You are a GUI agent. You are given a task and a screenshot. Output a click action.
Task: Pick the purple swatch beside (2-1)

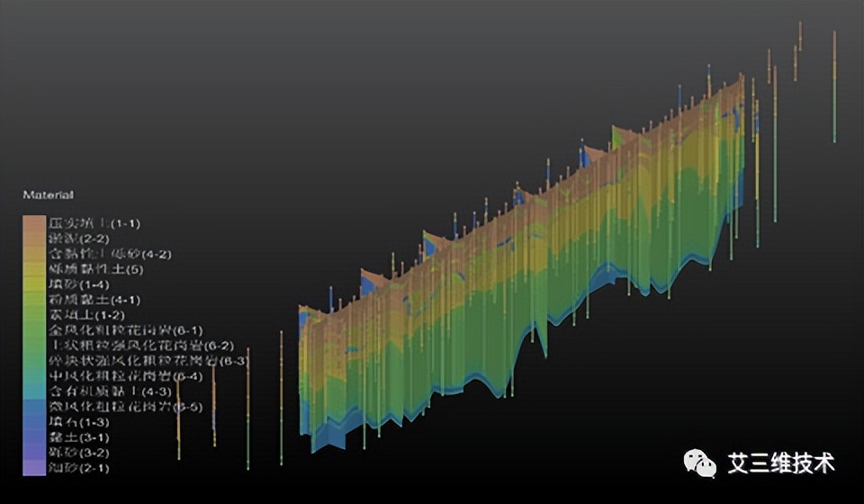click(x=34, y=468)
